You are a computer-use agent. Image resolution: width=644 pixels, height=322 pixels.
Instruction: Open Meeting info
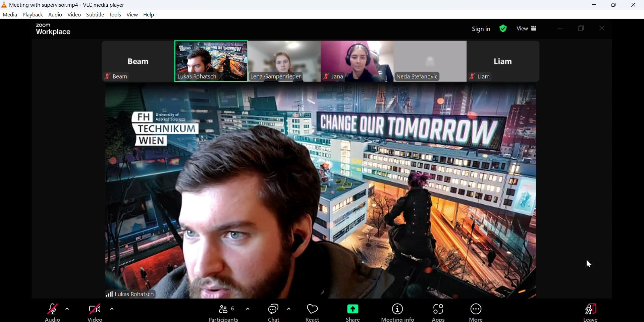point(398,312)
